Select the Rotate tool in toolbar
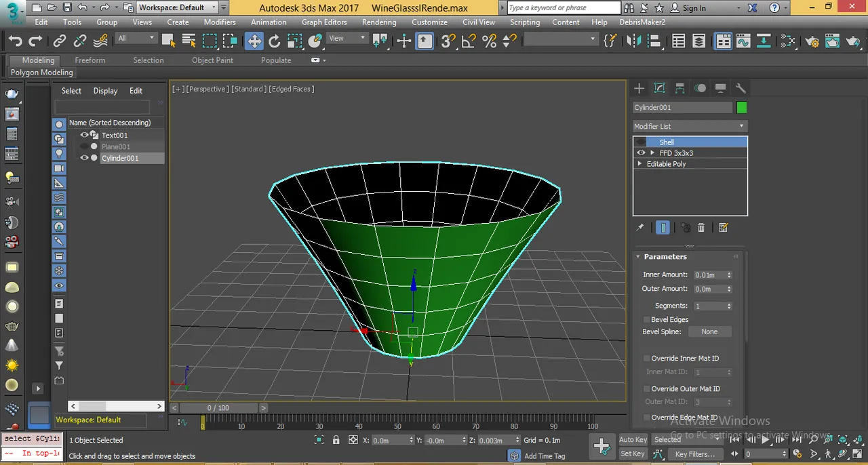Screen dimensions: 868x465 (275, 41)
